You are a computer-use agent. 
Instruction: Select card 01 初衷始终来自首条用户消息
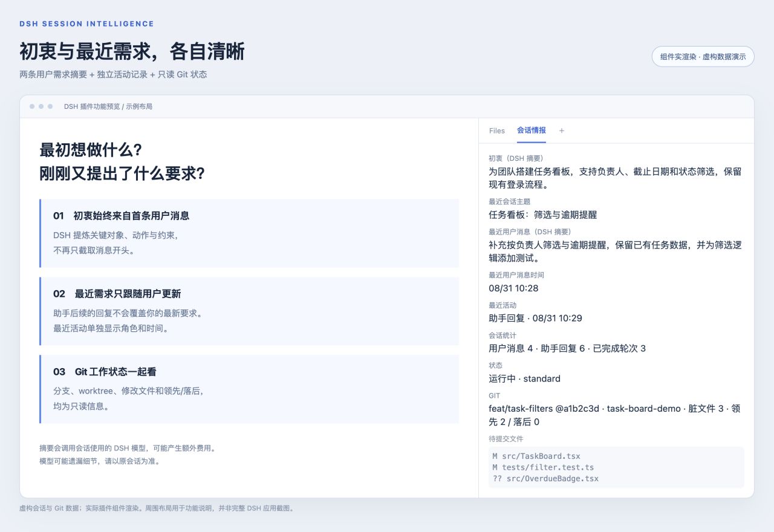click(249, 233)
